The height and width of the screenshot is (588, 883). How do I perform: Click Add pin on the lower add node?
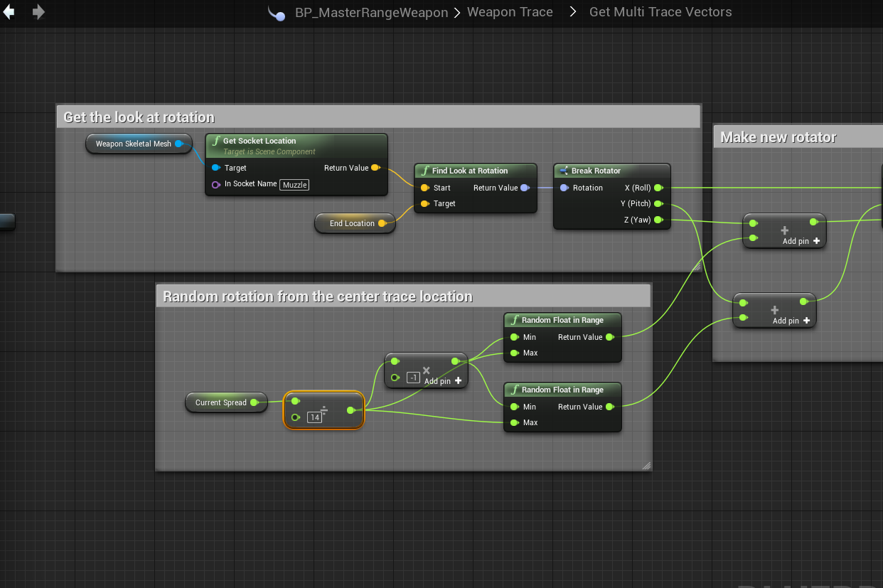click(x=791, y=321)
